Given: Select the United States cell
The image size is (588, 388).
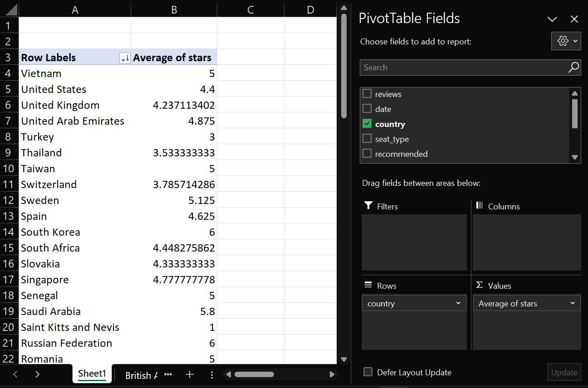Looking at the screenshot, I should tap(75, 89).
